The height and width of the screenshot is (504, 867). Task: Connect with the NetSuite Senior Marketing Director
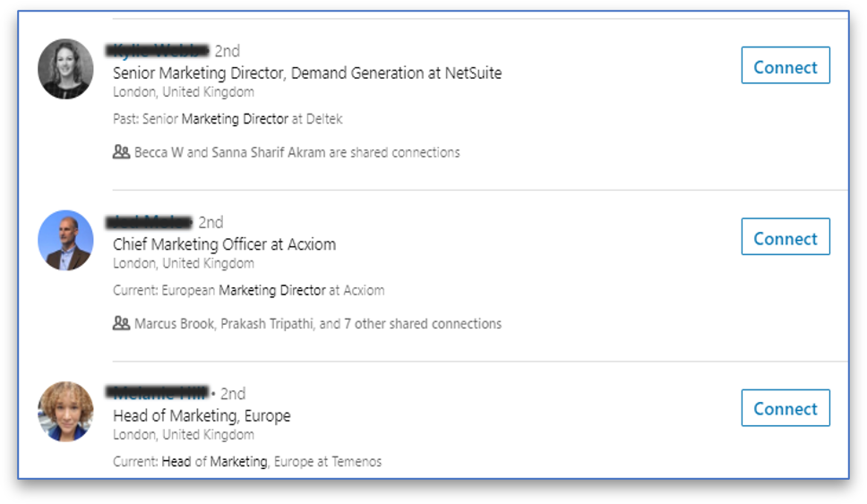pos(785,66)
